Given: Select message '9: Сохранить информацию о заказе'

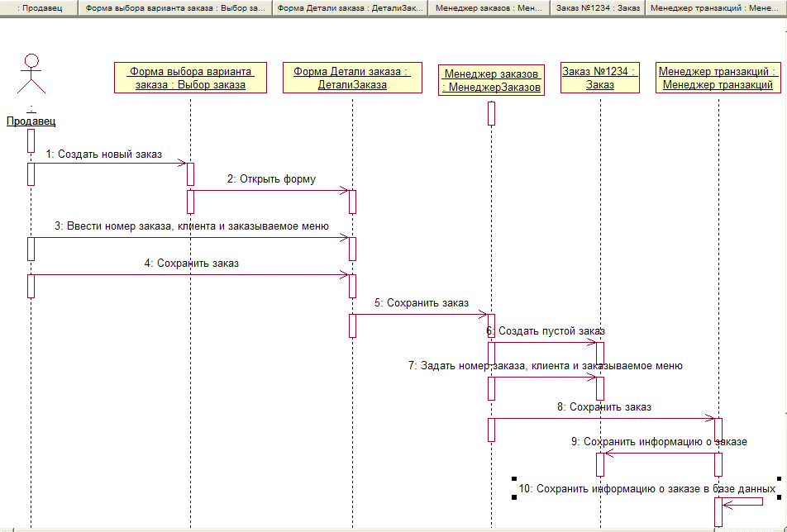Looking at the screenshot, I should [658, 442].
